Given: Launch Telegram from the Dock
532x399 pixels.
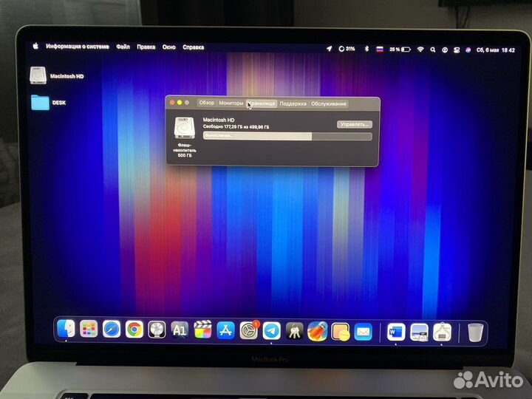Looking at the screenshot, I should (271, 331).
